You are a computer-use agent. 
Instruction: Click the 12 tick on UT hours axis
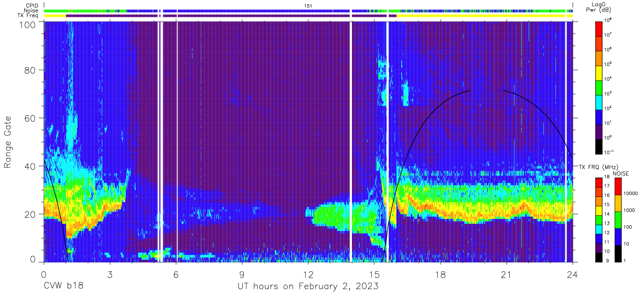coord(308,274)
